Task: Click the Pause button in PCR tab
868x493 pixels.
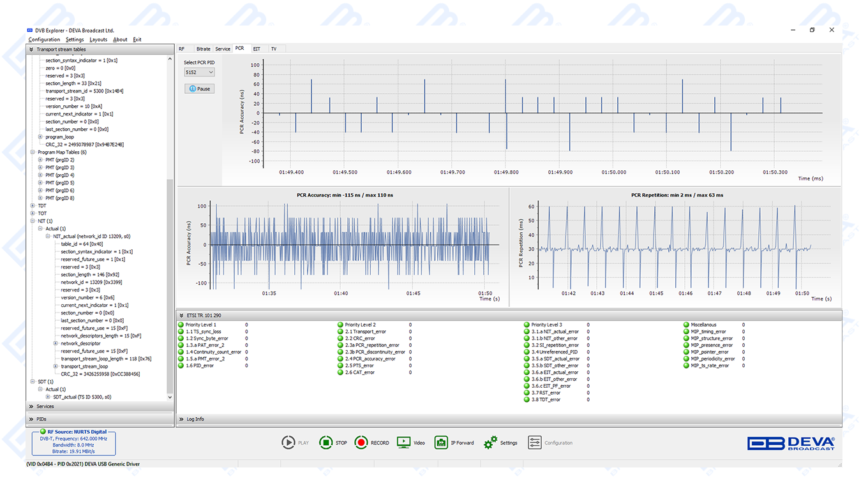Action: click(199, 89)
